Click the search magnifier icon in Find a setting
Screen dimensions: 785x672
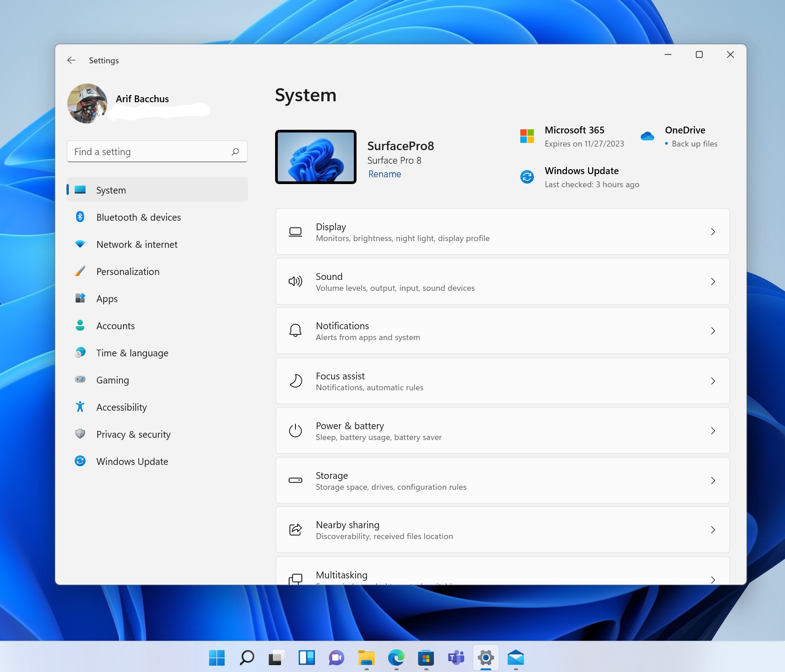pyautogui.click(x=235, y=151)
